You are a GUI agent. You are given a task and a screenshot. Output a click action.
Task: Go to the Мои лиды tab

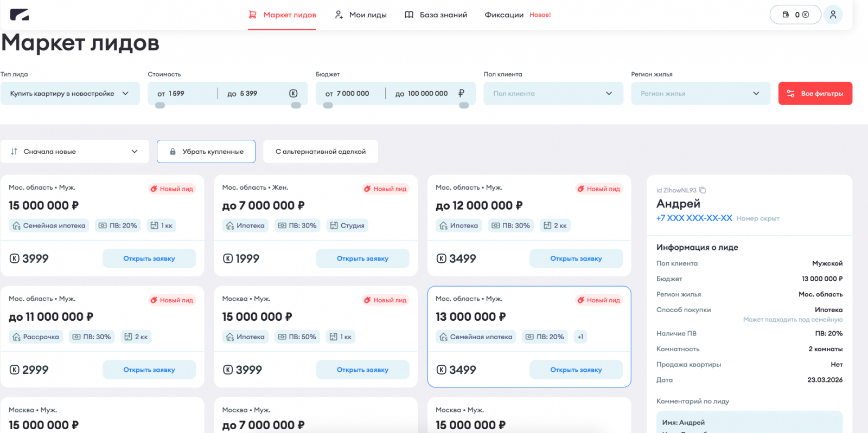pyautogui.click(x=367, y=15)
